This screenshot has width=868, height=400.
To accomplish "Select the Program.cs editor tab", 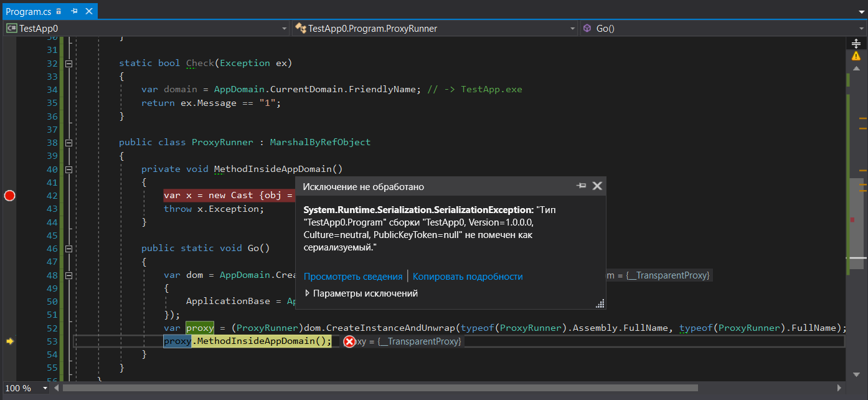I will click(x=29, y=11).
